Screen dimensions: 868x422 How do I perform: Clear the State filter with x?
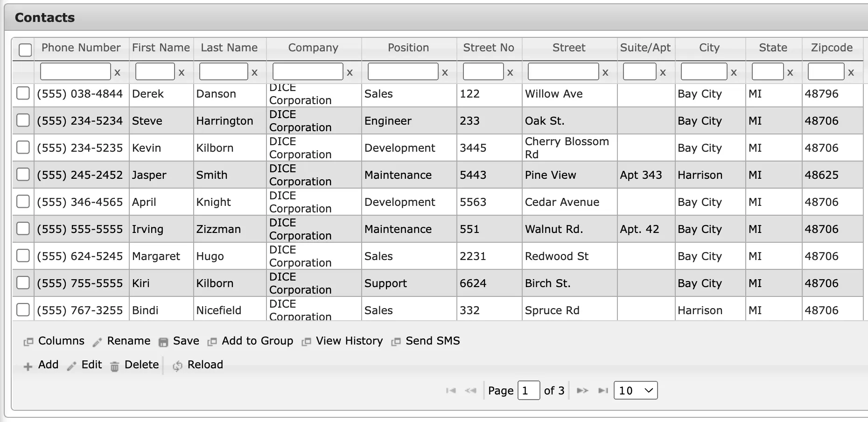(791, 72)
